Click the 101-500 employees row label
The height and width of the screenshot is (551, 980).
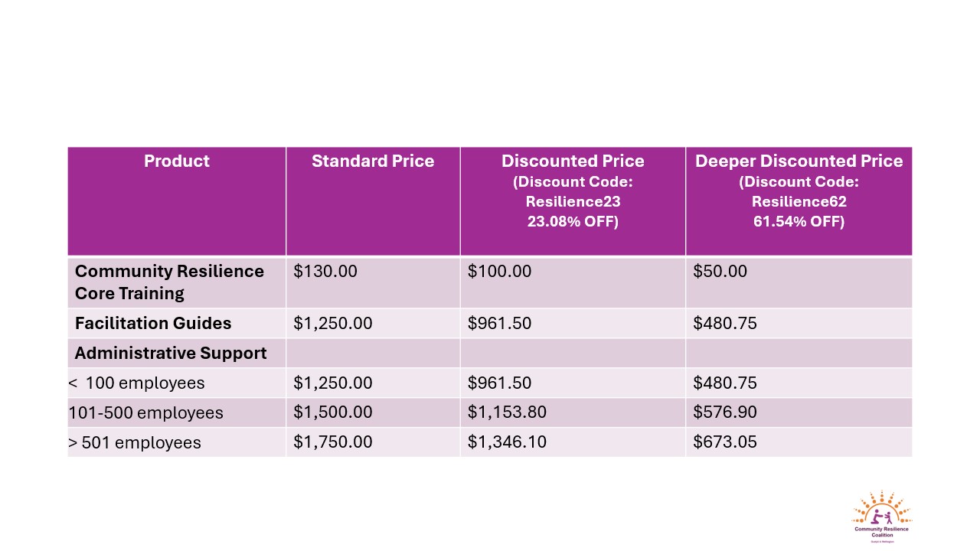click(x=177, y=412)
